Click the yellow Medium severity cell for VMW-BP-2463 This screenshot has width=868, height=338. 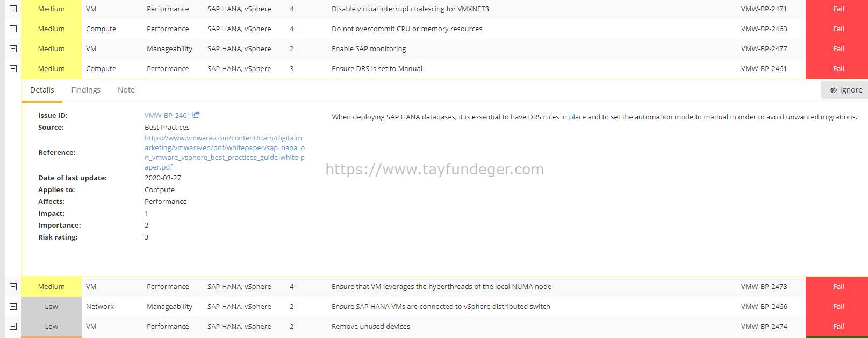[51, 29]
